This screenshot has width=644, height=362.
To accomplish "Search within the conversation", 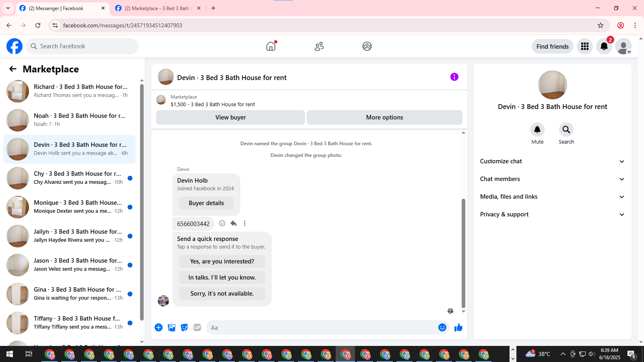I will coord(566,130).
